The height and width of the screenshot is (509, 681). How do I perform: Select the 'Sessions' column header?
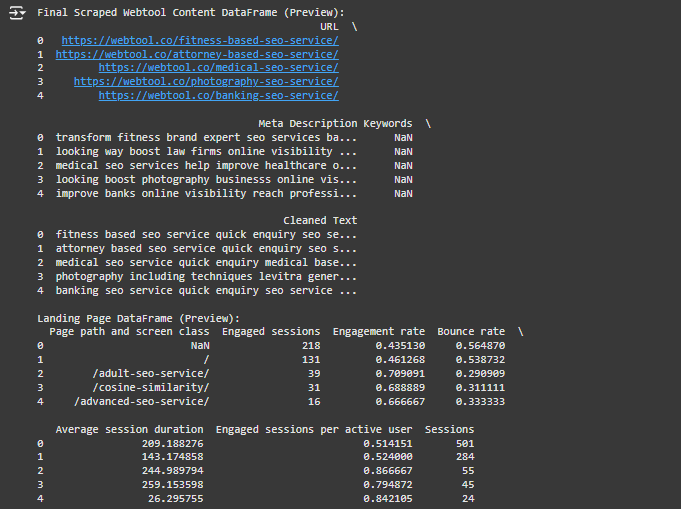click(449, 430)
